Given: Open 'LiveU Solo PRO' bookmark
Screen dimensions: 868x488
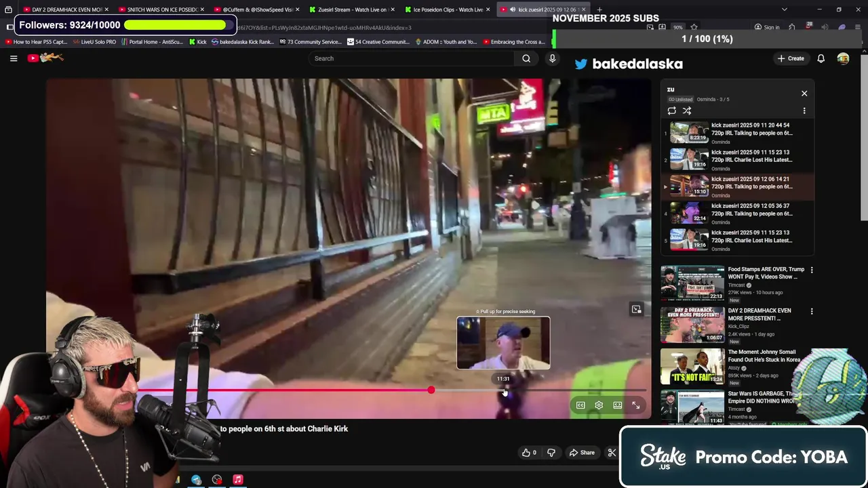Looking at the screenshot, I should click(x=94, y=42).
